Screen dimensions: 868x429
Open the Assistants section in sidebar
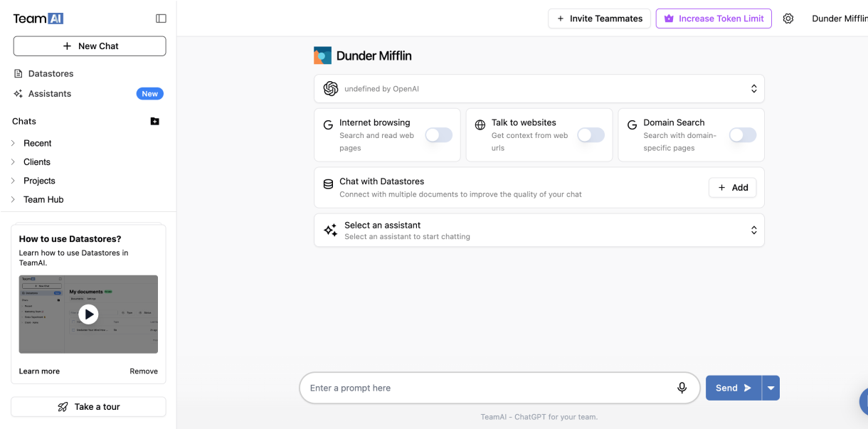[x=48, y=93]
